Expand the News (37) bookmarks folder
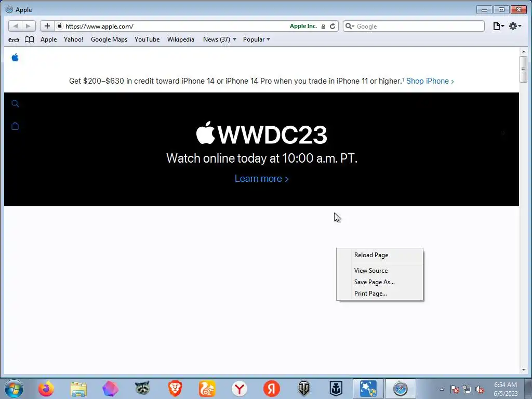This screenshot has width=532, height=399. pos(220,39)
